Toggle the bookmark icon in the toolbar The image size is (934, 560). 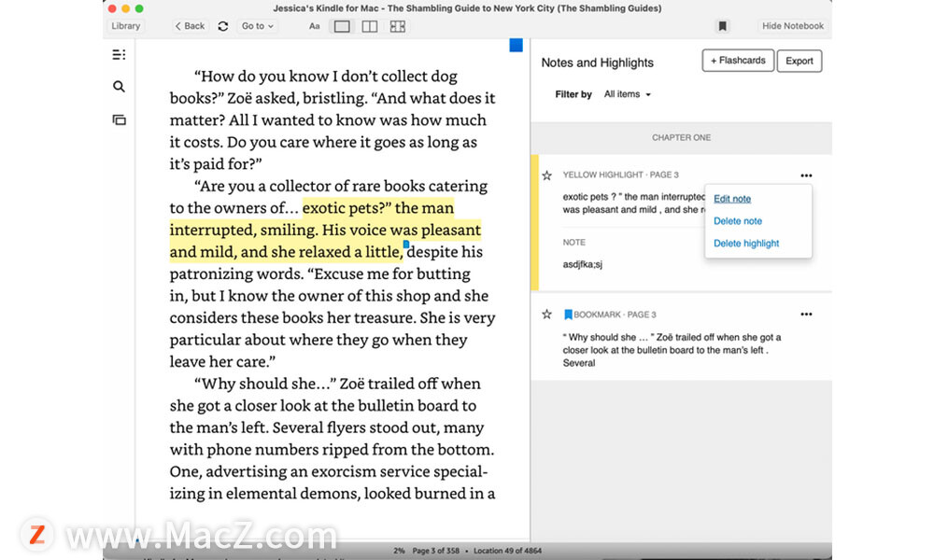722,26
